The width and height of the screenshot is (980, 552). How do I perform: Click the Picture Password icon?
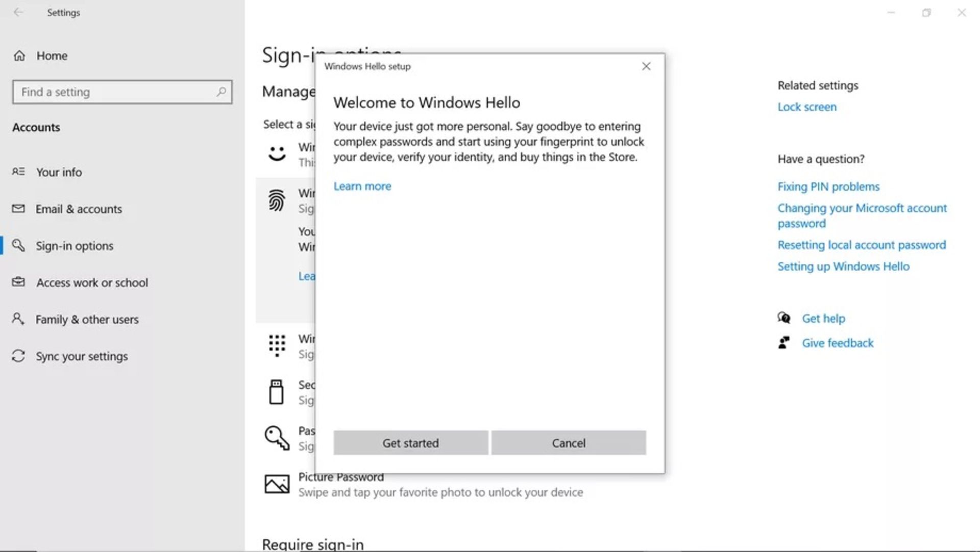(276, 484)
